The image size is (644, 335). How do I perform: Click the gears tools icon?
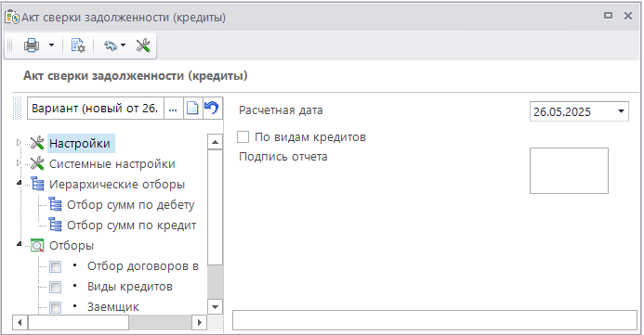point(110,45)
